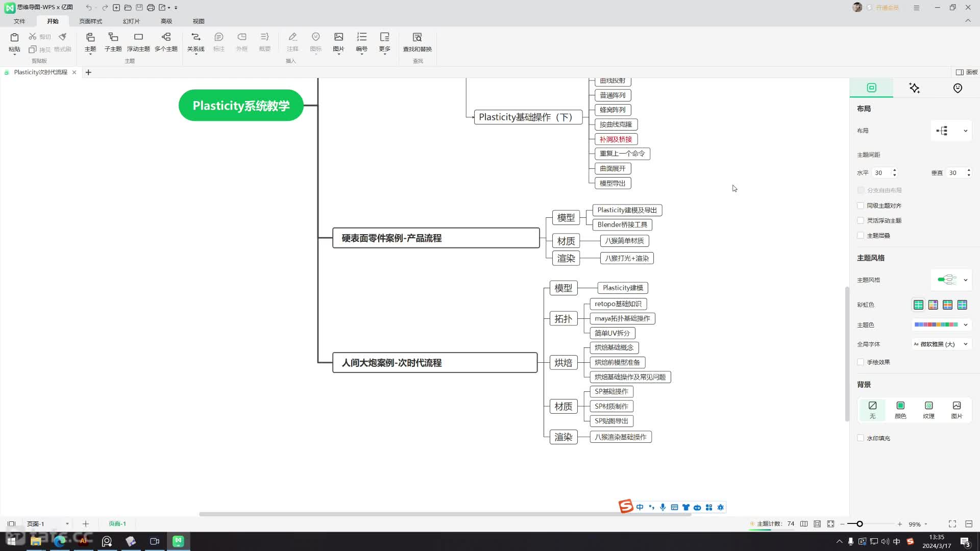Select background 颜色 option

(900, 410)
